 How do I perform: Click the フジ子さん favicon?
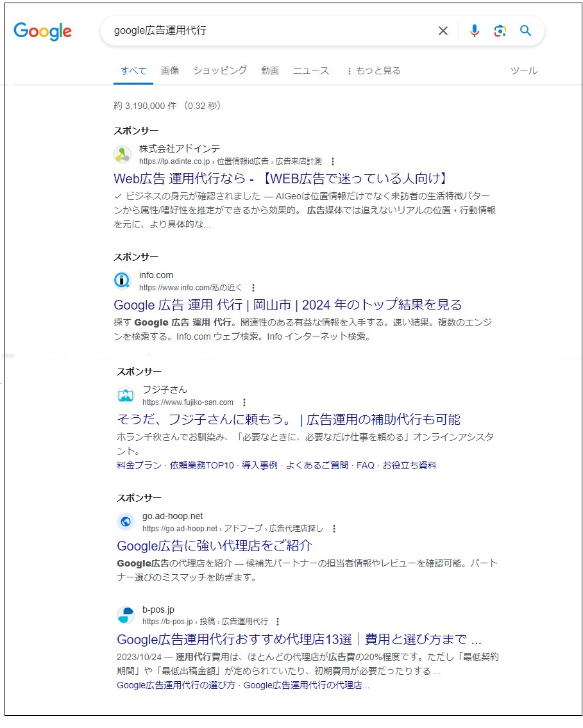(x=126, y=395)
